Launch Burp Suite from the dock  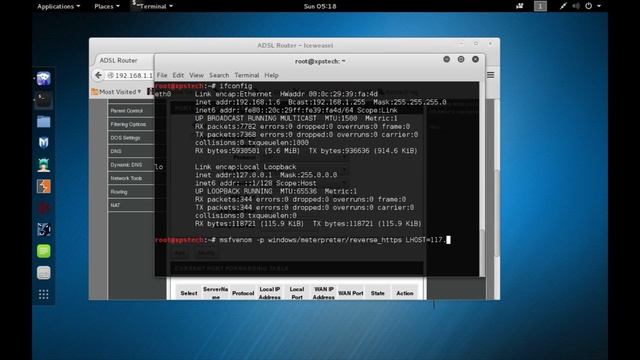point(44,187)
